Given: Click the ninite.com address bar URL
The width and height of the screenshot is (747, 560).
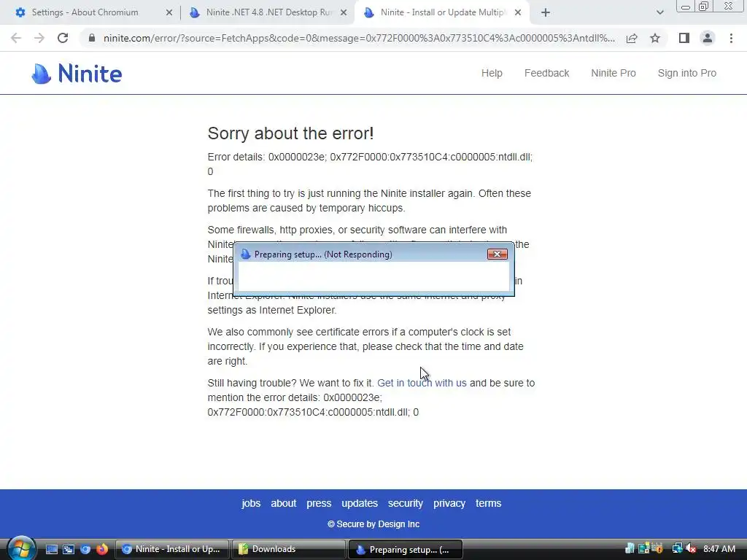Looking at the screenshot, I should (358, 38).
